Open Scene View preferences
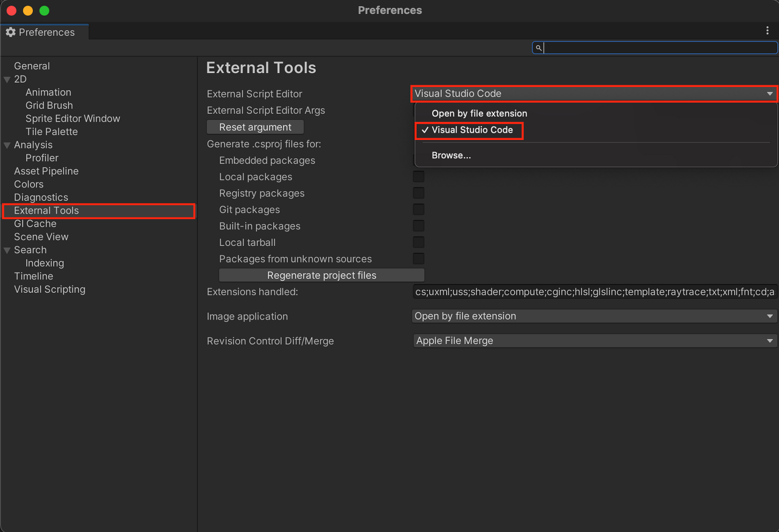The image size is (779, 532). coord(41,237)
